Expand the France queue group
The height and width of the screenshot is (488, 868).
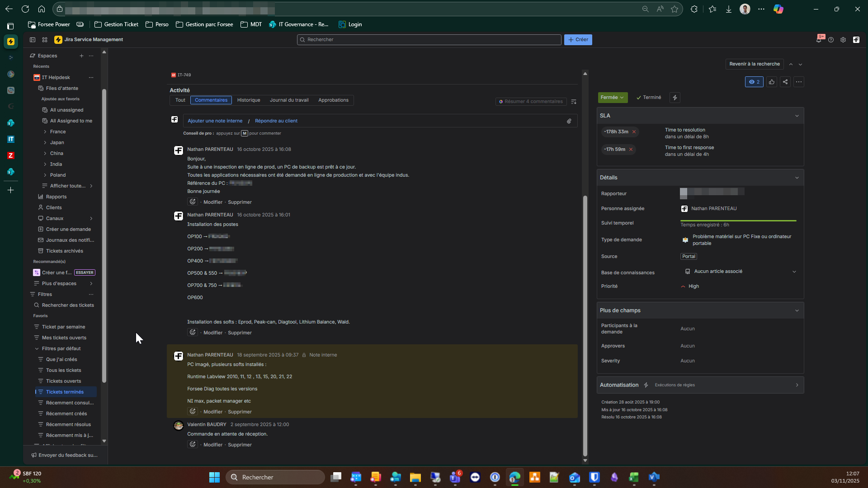click(x=45, y=131)
